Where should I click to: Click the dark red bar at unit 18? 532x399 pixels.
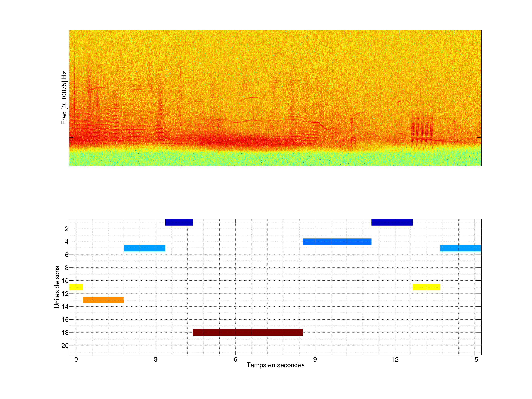coord(248,332)
